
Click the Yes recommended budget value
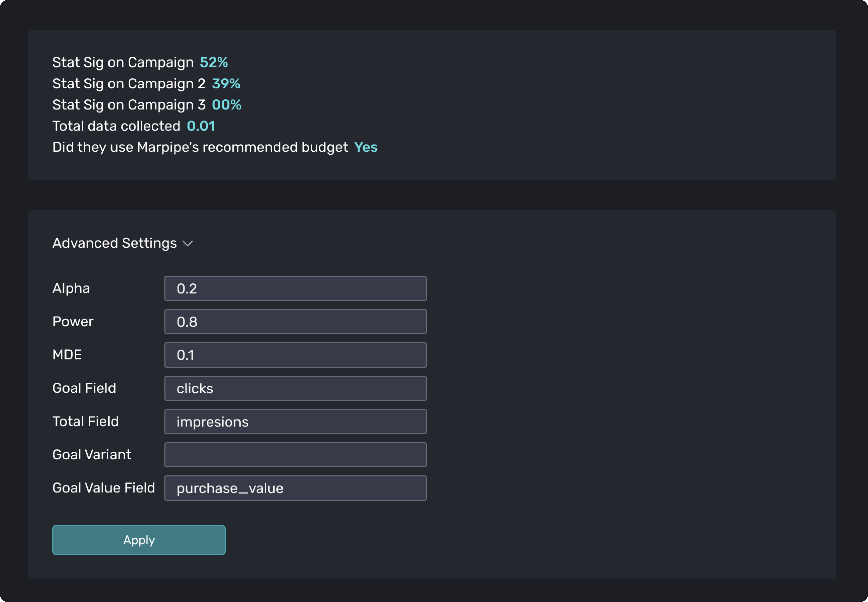(x=366, y=147)
